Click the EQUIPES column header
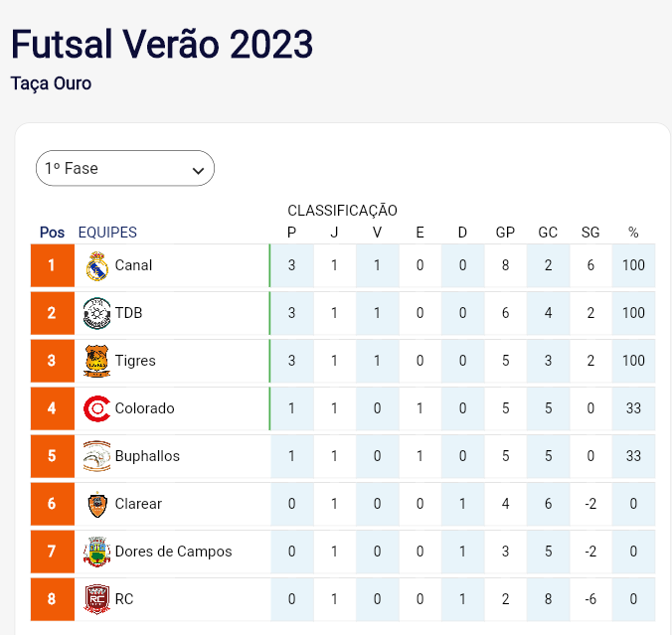Image resolution: width=672 pixels, height=635 pixels. [x=107, y=233]
